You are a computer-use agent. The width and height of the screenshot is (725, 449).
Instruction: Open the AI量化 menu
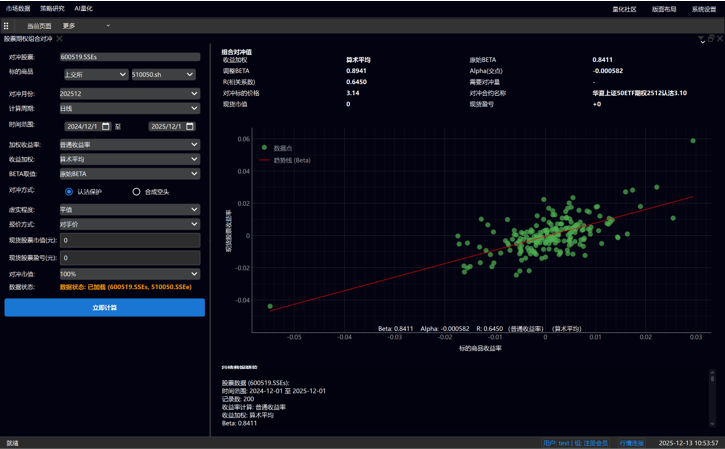84,9
